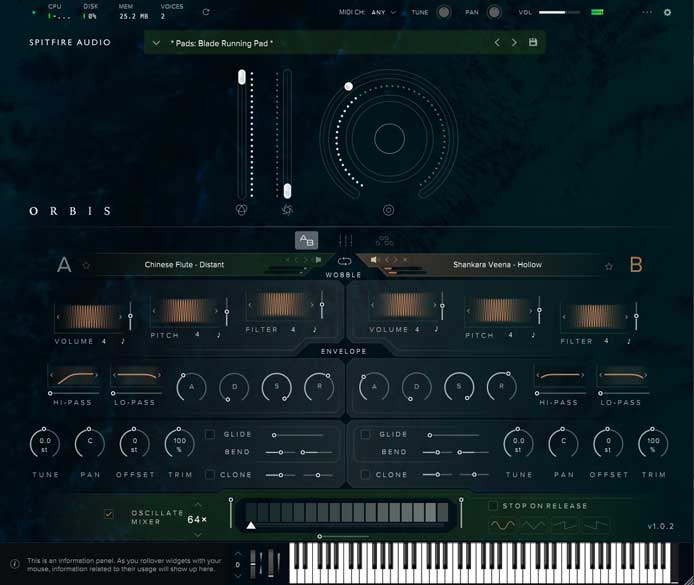Select the sine waveform shape
Screen dimensions: 694x585
[x=502, y=525]
